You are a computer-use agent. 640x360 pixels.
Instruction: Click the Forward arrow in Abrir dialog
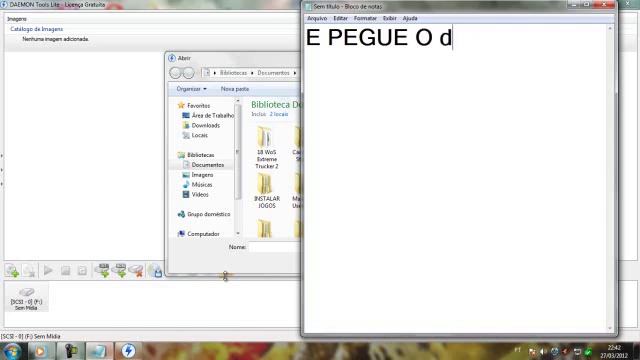point(189,73)
